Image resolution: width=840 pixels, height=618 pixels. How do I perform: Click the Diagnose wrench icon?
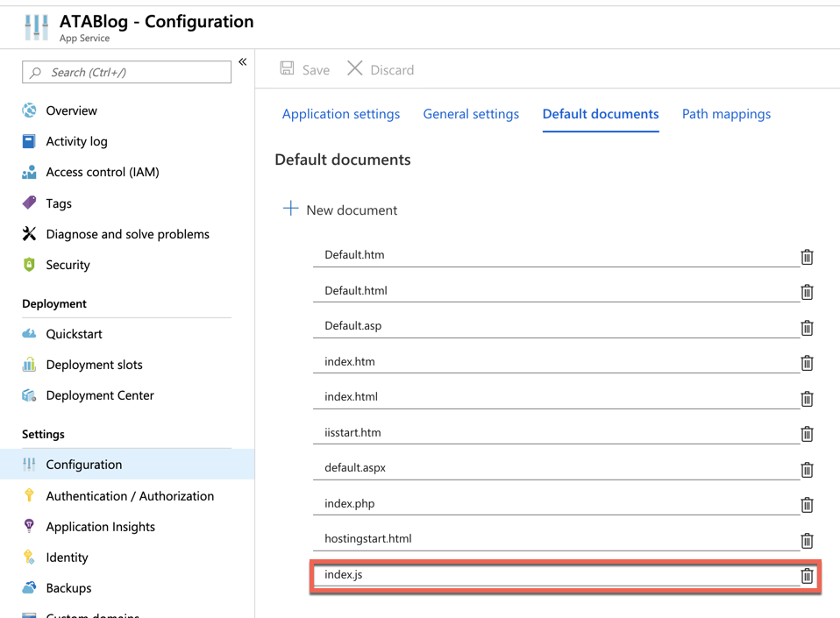29,233
